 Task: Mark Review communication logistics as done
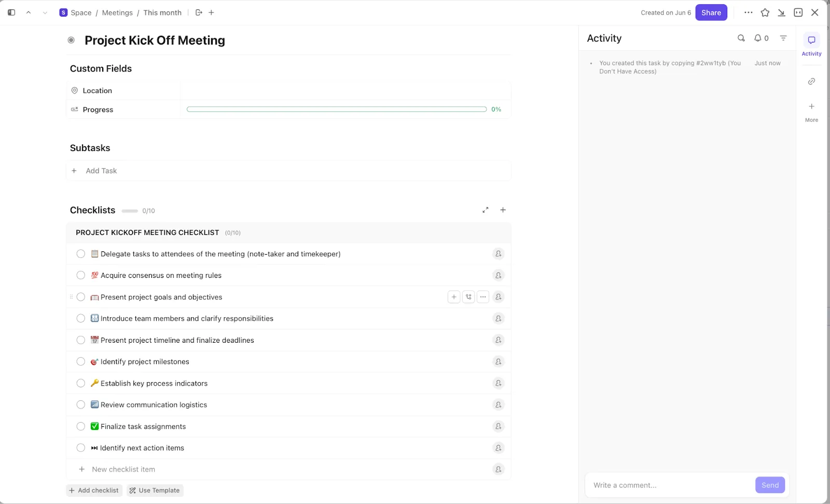tap(81, 405)
